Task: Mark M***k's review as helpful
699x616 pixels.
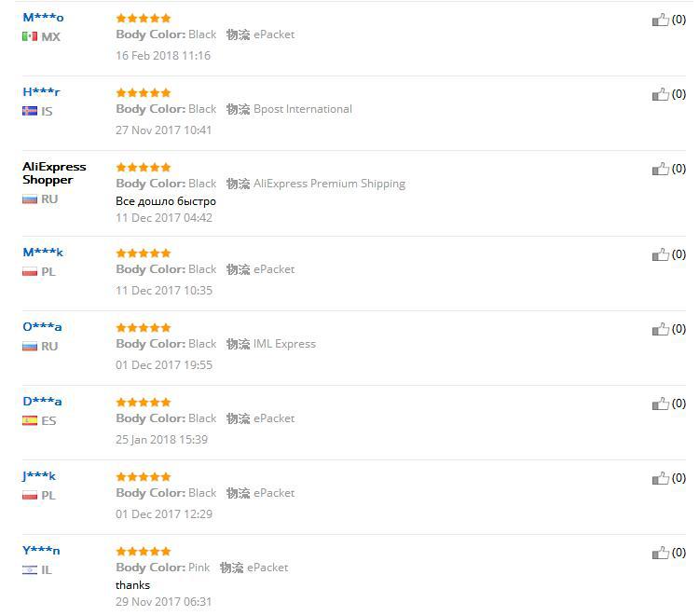Action: [660, 254]
